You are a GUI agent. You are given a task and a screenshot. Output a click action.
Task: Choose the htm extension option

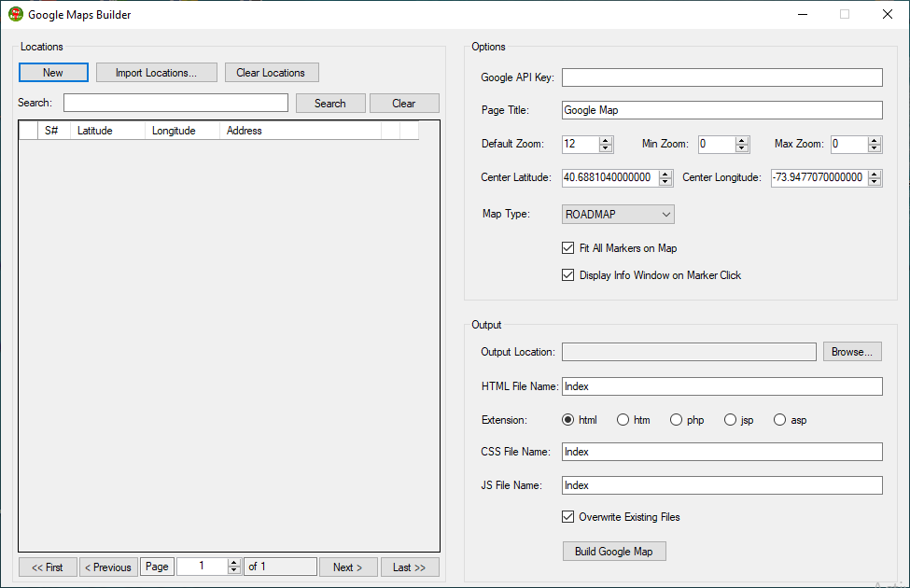(x=623, y=420)
